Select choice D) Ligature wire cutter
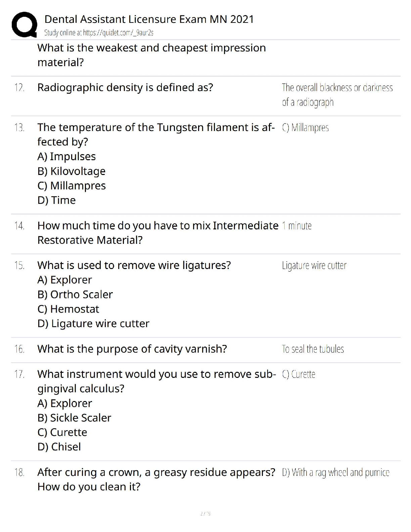This screenshot has height=532, width=411. tap(93, 323)
